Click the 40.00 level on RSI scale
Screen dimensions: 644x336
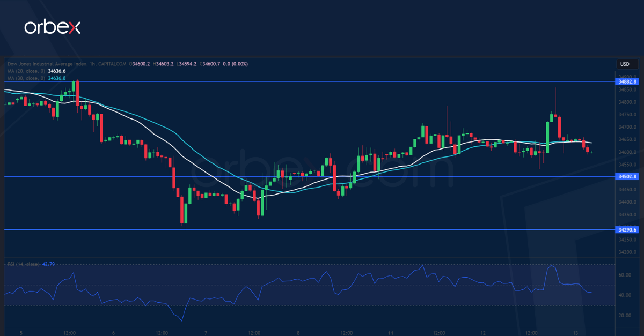tap(624, 295)
